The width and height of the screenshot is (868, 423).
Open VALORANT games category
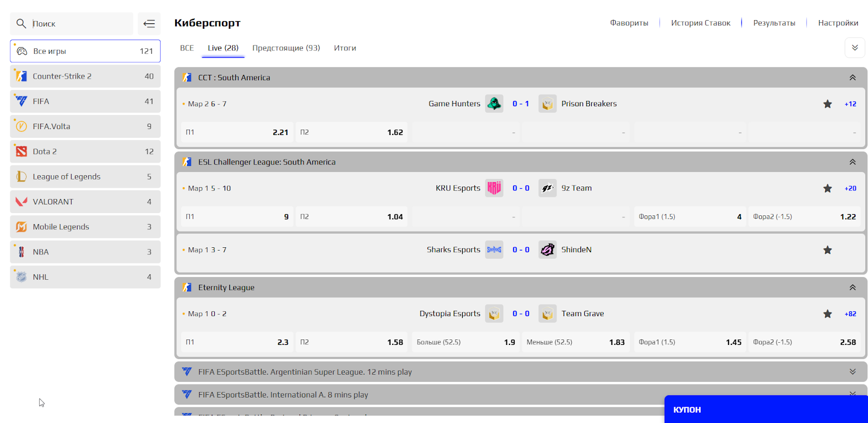coord(85,202)
